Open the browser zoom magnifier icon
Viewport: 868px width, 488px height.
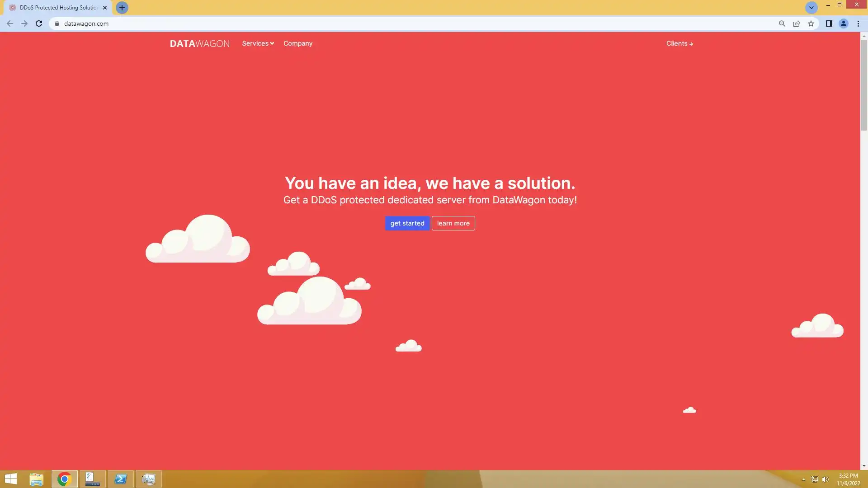(782, 23)
